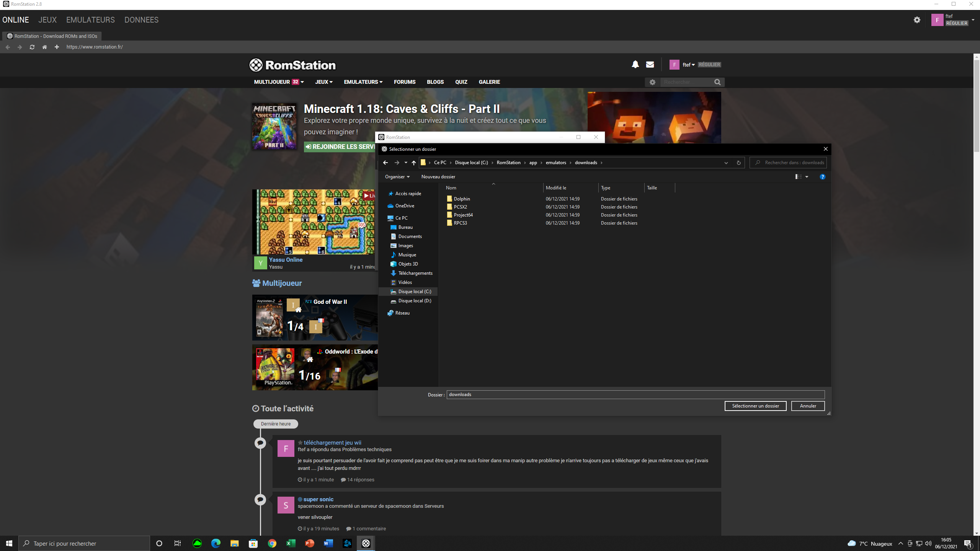
Task: Launch Microsoft Edge from taskbar
Action: [216, 543]
